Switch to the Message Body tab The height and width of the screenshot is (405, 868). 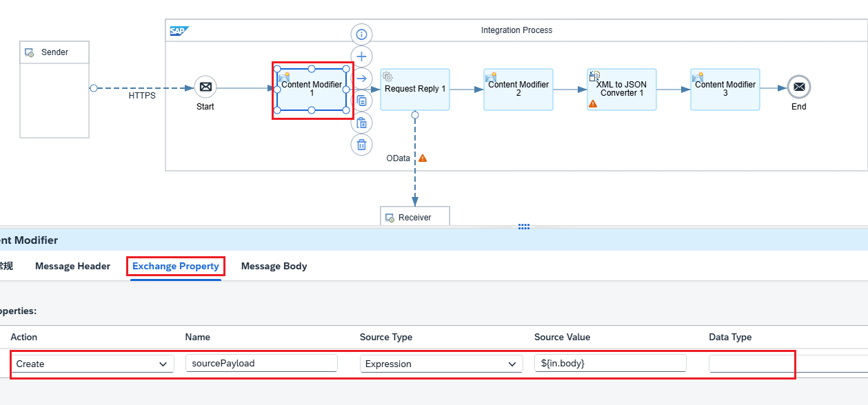click(274, 266)
